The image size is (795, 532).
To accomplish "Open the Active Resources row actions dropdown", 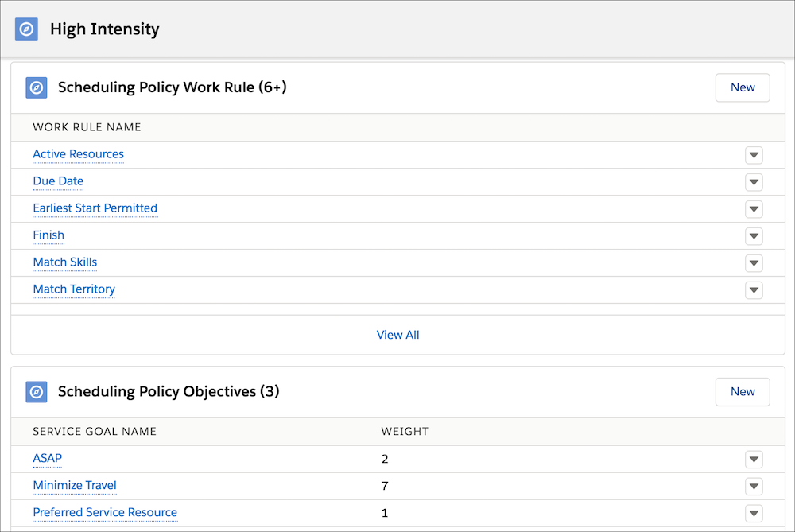I will point(754,155).
